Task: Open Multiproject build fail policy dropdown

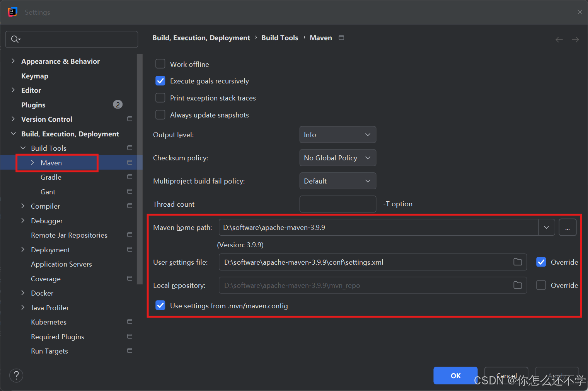Action: click(337, 181)
